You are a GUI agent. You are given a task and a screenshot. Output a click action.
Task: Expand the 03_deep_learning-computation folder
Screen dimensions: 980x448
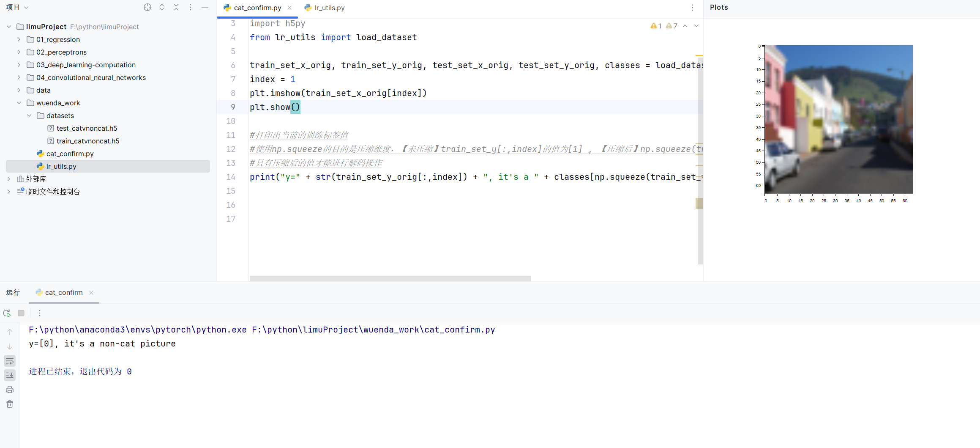pyautogui.click(x=19, y=65)
